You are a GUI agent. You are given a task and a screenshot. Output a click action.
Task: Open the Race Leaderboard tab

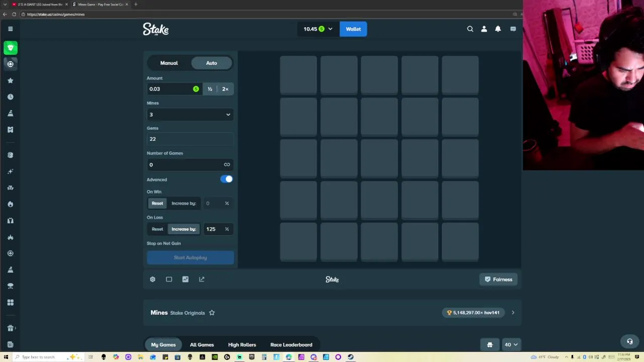point(291,344)
